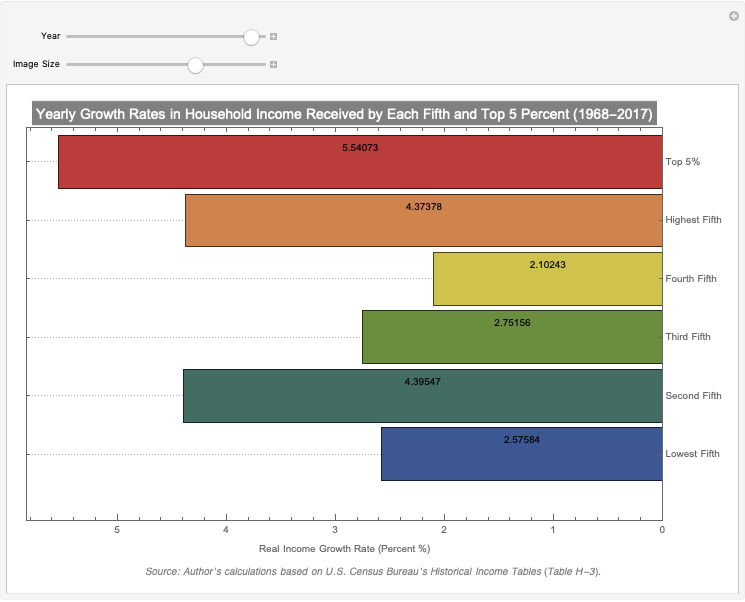The image size is (745, 602).
Task: Click the value label 4.37378
Action: (424, 207)
